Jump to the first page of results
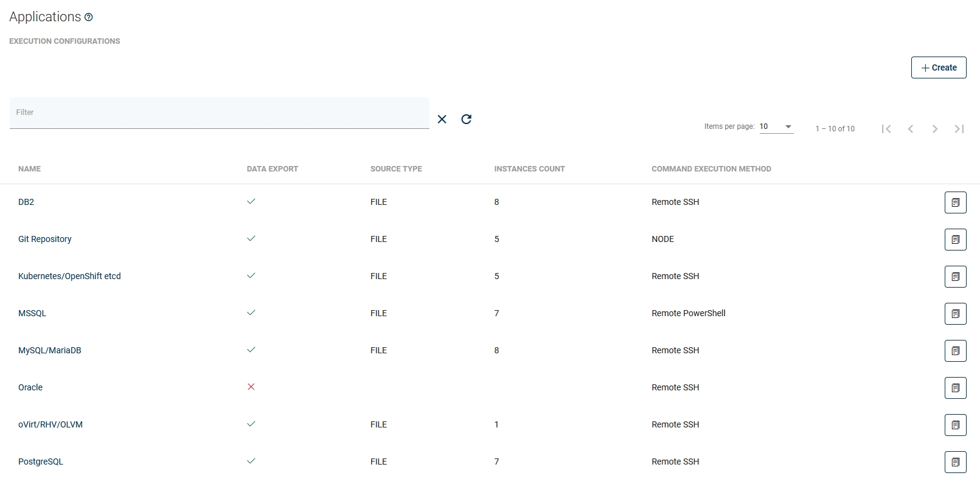980x484 pixels. tap(886, 129)
